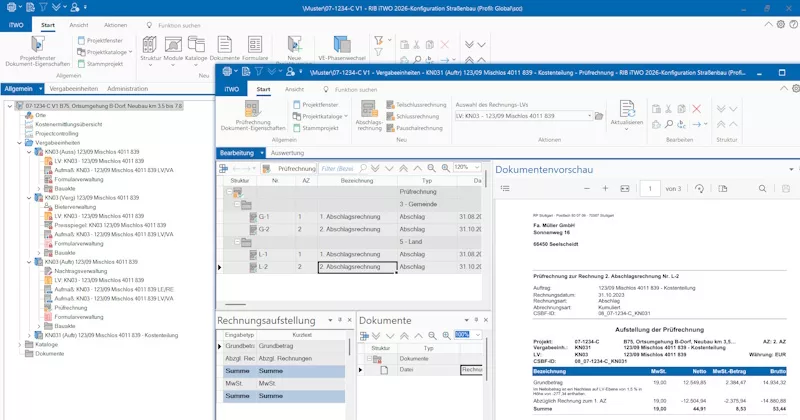Click the search magnifier in front window Bearbeiten group

point(668,124)
